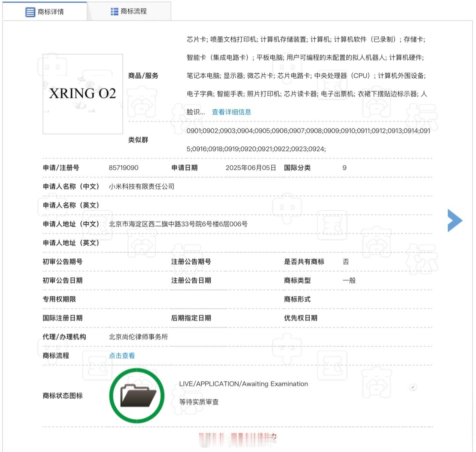476x452 pixels.
Task: Click the 是否共有商标 label
Action: [x=304, y=262]
